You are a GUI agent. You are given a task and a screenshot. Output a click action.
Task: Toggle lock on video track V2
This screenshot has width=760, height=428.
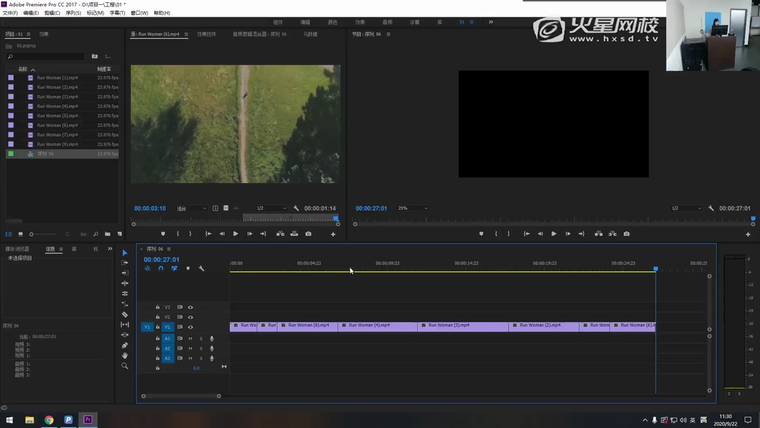[x=157, y=317]
